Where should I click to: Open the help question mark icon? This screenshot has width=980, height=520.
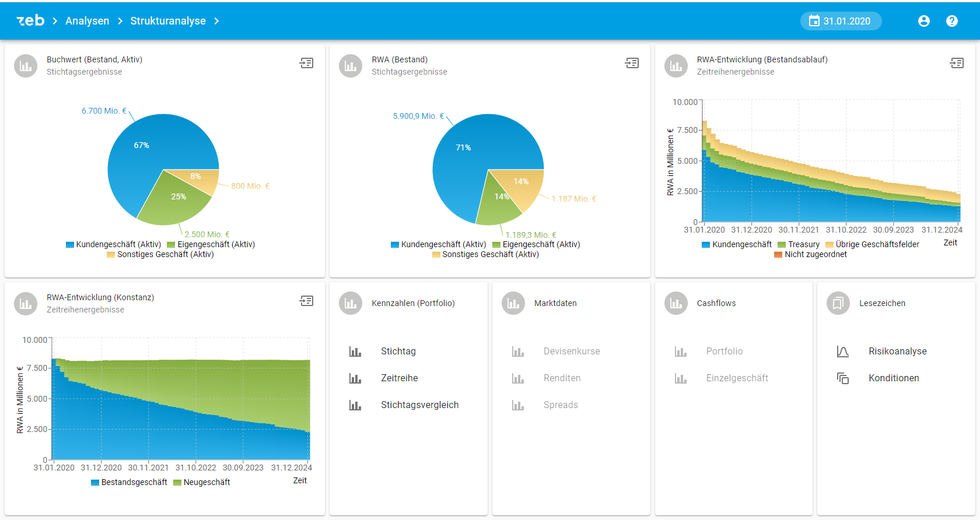951,21
